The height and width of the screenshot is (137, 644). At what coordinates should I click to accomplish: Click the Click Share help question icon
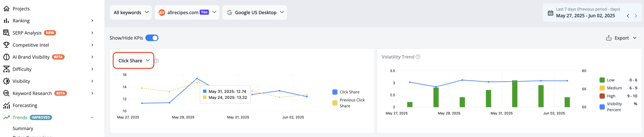tap(156, 61)
